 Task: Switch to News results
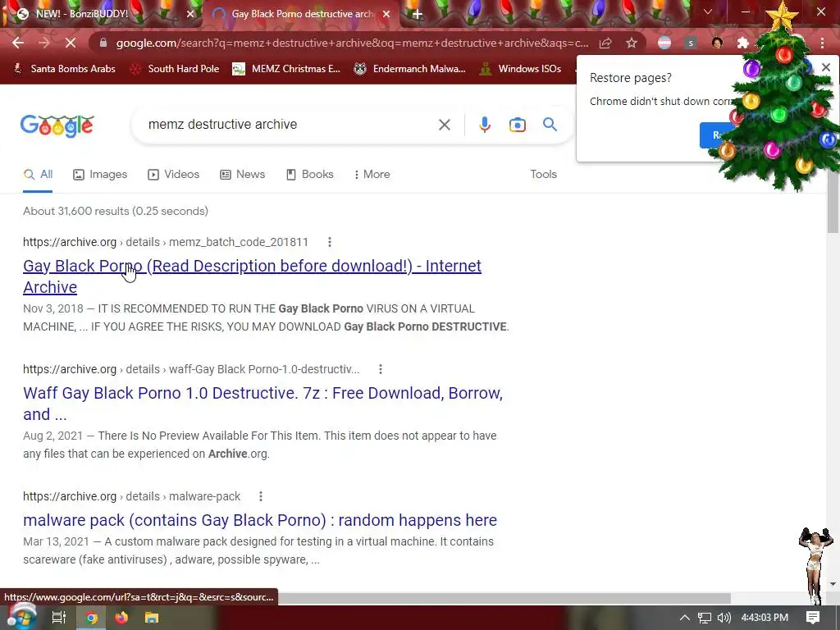click(x=243, y=175)
